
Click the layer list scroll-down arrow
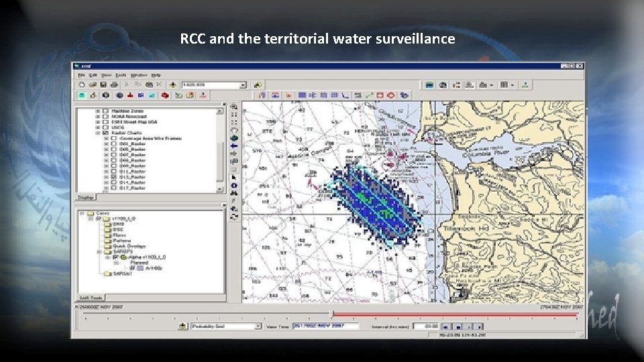click(x=220, y=189)
